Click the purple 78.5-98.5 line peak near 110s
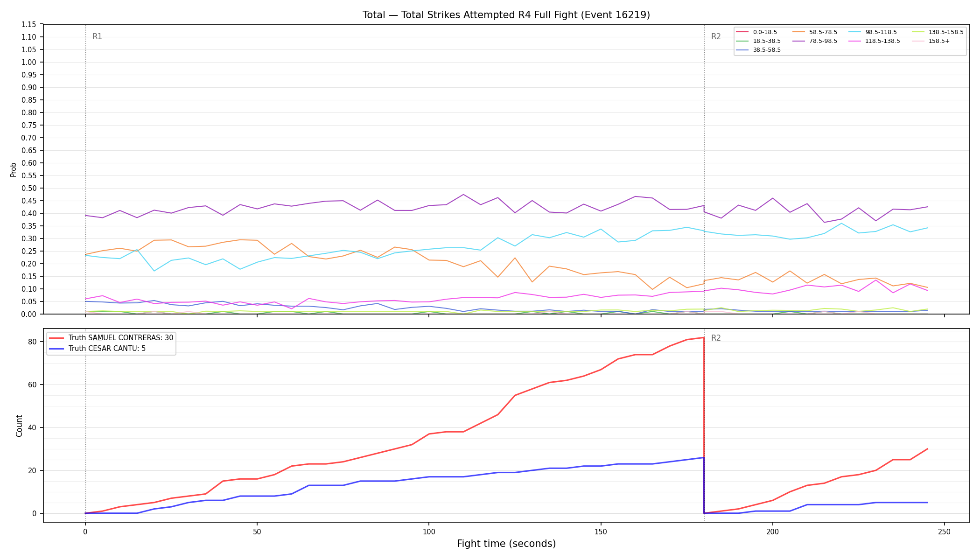Screen dimensions: 980x560 463,195
